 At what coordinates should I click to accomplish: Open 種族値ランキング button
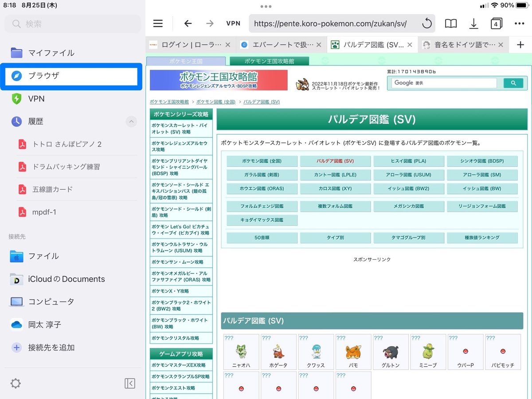tap(482, 238)
